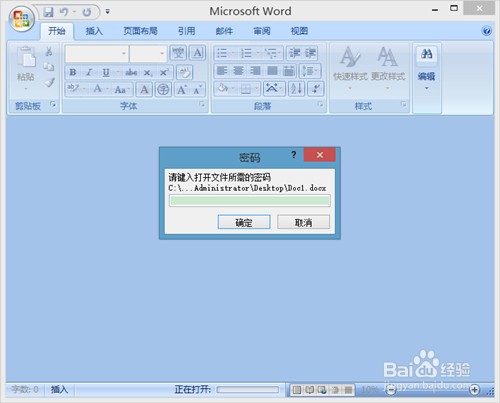Toggle Show/Hide paragraph marks

tap(315, 89)
